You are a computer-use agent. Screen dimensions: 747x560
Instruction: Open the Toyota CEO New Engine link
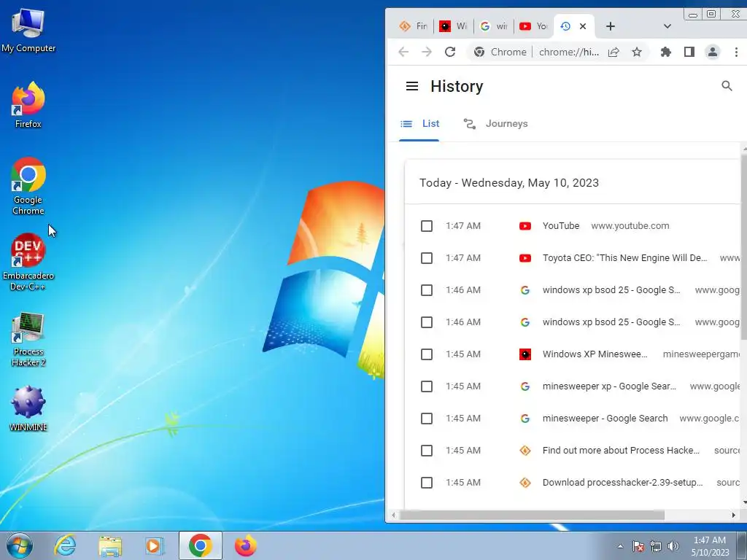[624, 258]
